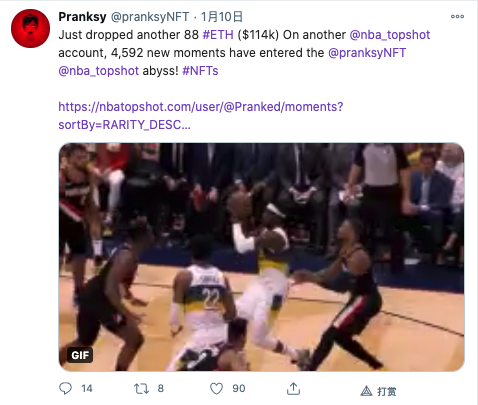Play the basketball GIF thumbnail
478x405 pixels.
pyautogui.click(x=261, y=257)
